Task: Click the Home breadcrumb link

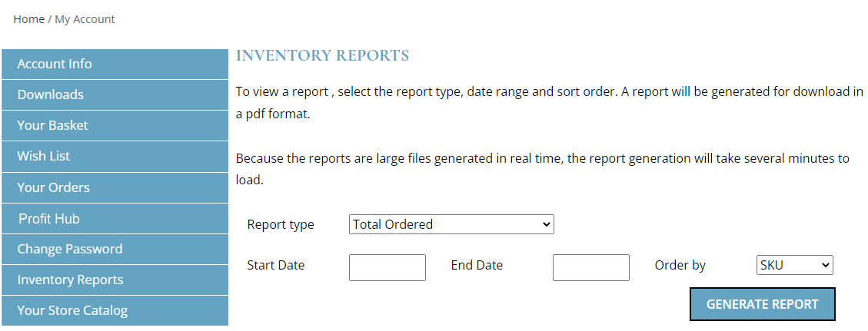Action: coord(28,19)
